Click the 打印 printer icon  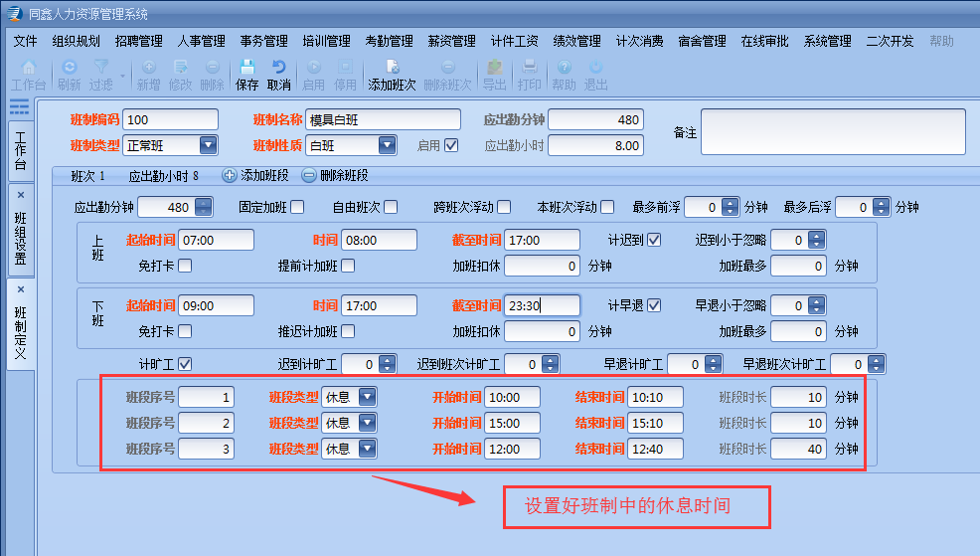530,69
